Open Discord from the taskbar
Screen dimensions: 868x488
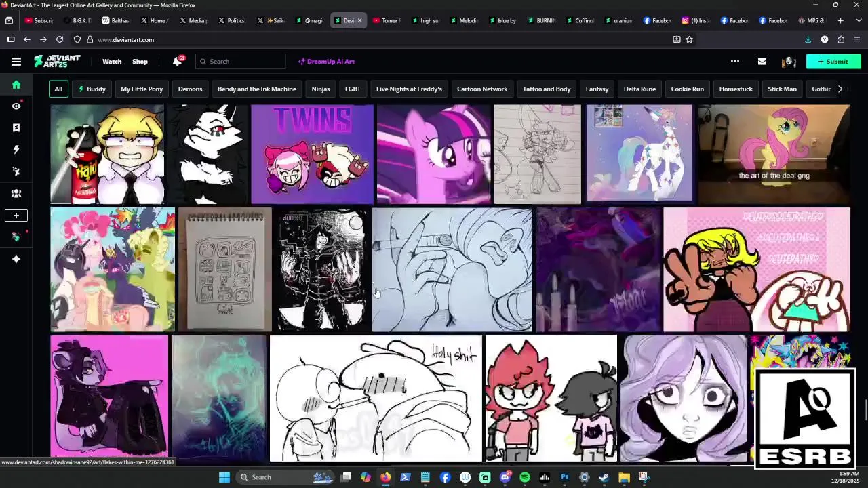505,477
